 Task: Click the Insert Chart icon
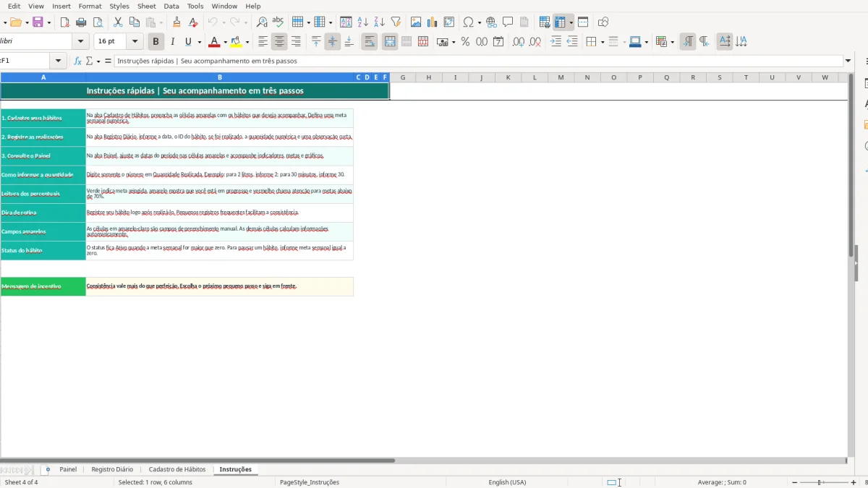(x=433, y=22)
